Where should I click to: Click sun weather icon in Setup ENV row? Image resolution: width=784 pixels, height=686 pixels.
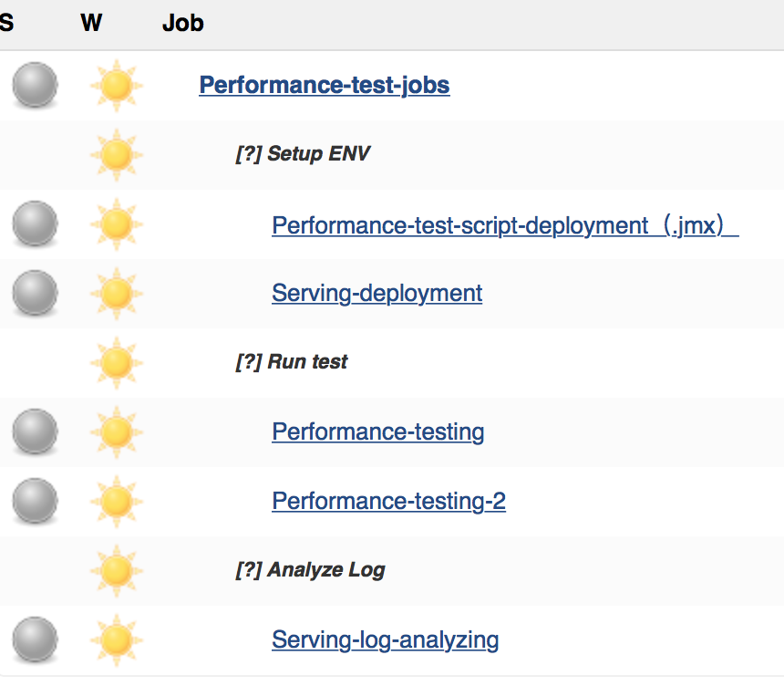point(117,154)
